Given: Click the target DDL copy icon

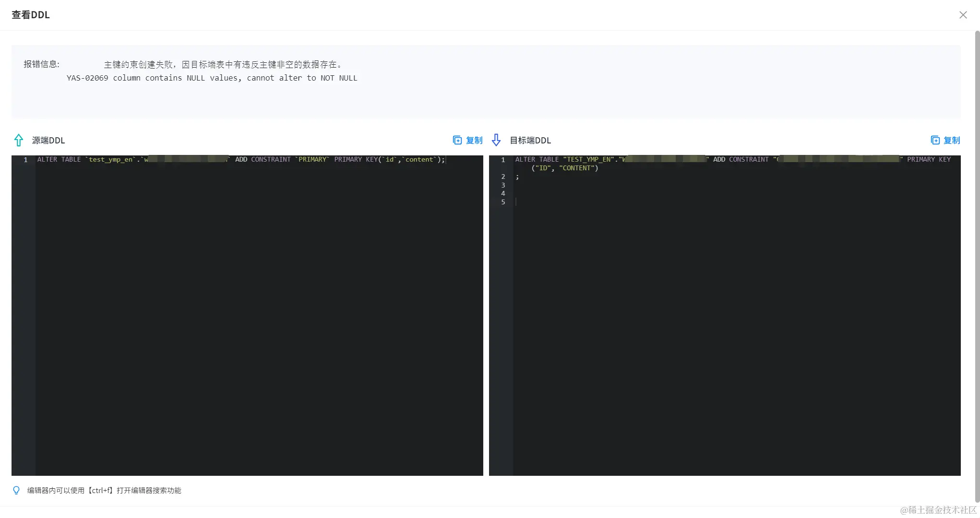Looking at the screenshot, I should coord(935,140).
